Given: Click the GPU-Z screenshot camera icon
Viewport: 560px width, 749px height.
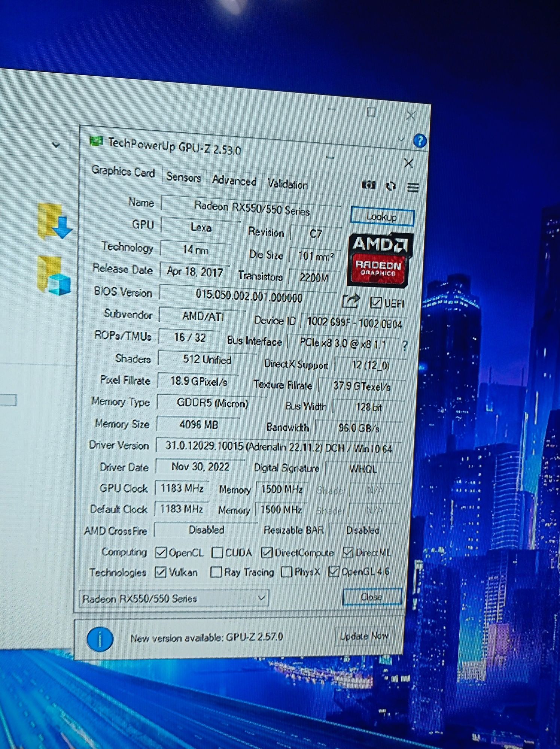Looking at the screenshot, I should (x=369, y=185).
